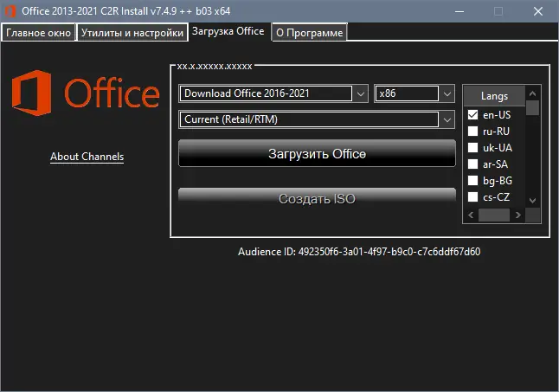Select the Загрузка Office tab

tap(228, 31)
